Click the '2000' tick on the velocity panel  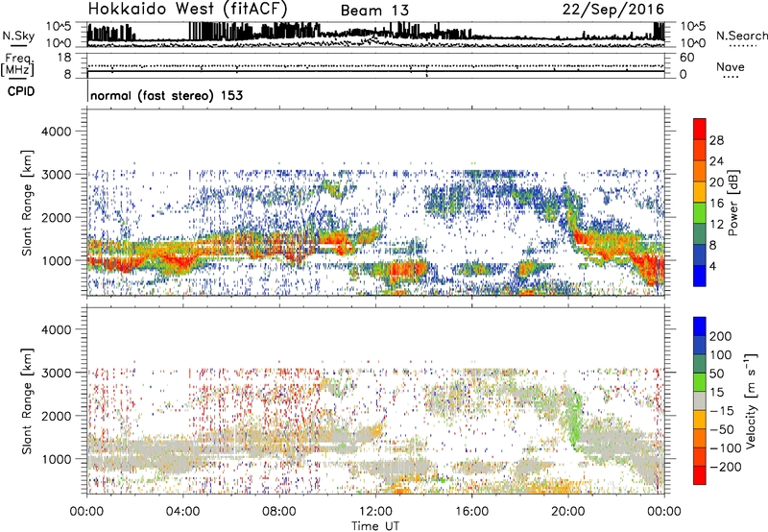click(x=57, y=416)
